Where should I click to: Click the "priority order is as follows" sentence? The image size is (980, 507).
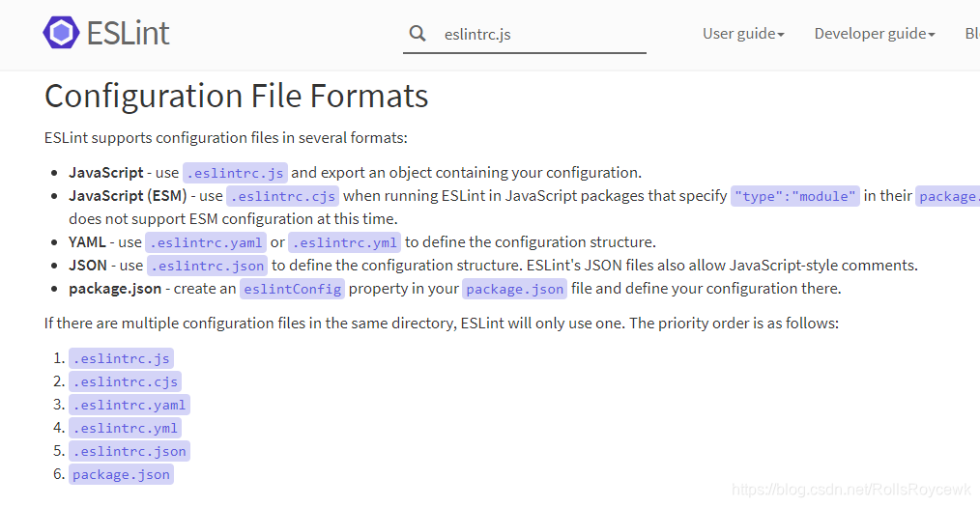(x=734, y=324)
